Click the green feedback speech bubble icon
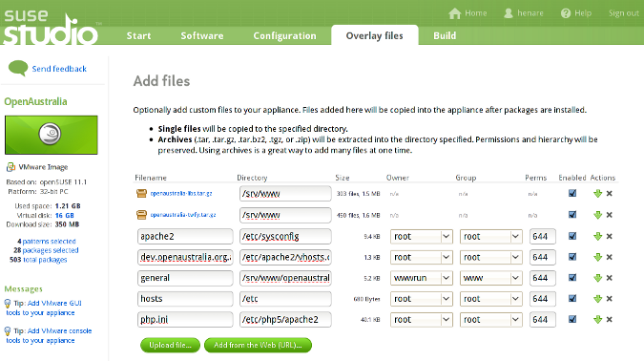644x361 pixels. click(18, 68)
